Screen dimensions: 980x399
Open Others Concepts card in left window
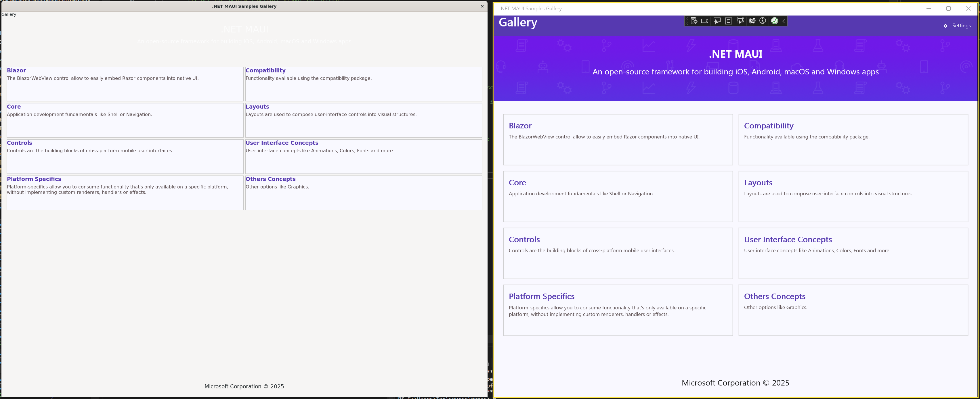[270, 179]
